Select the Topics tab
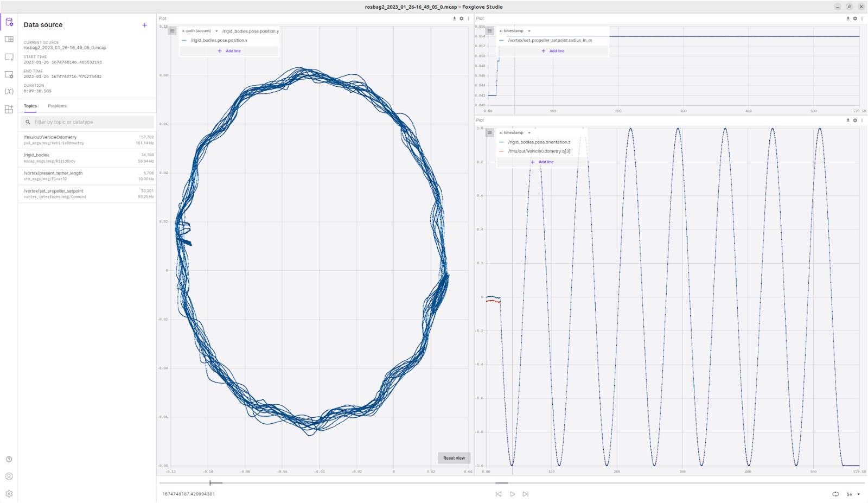 (30, 106)
